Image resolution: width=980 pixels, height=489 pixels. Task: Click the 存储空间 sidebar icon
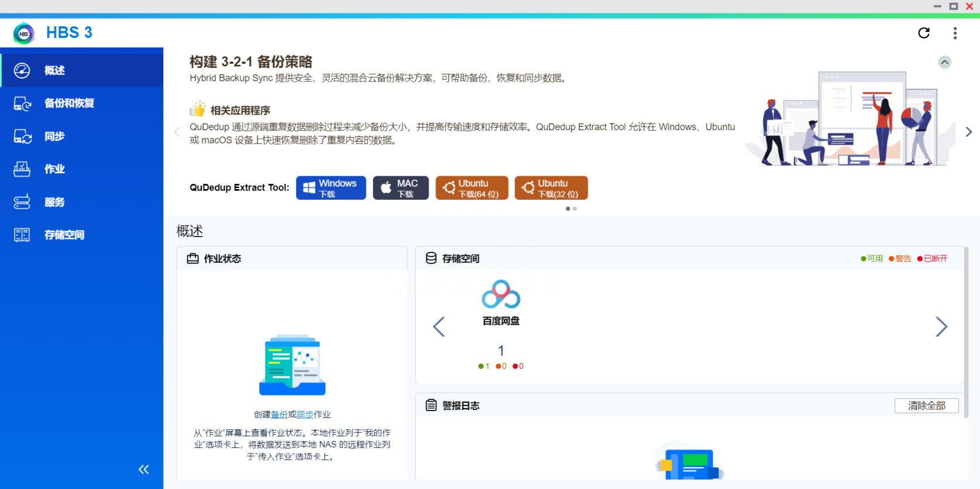pyautogui.click(x=22, y=235)
